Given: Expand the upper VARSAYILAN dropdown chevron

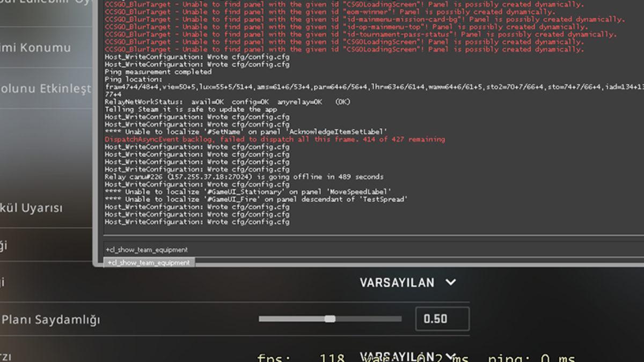Looking at the screenshot, I should (451, 282).
